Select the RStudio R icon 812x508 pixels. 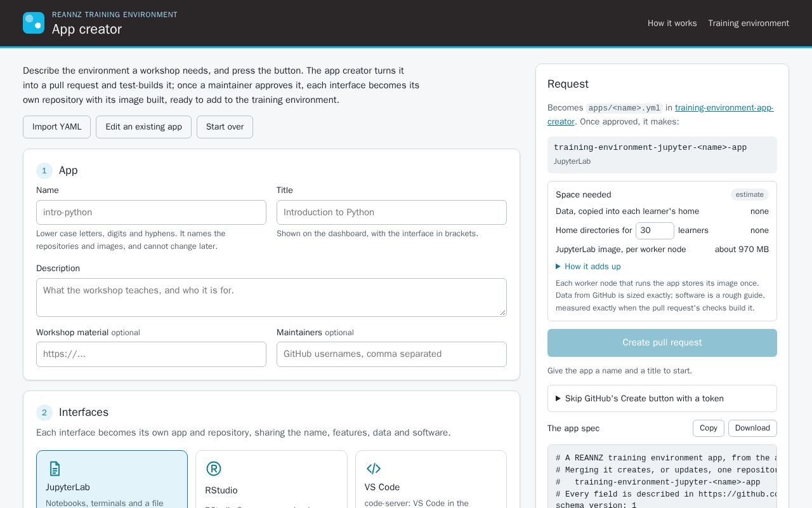click(x=214, y=469)
